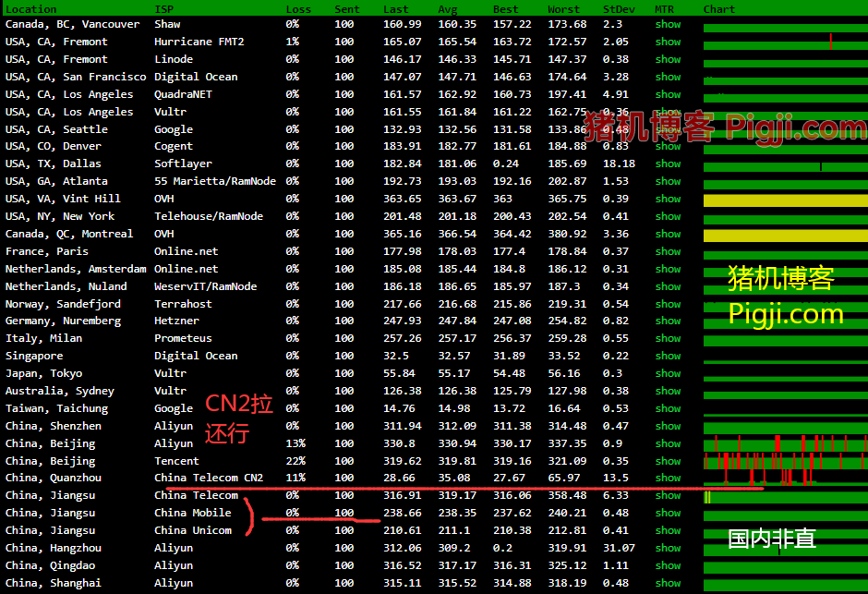Click the chart bar for Beijing Tencent
Image resolution: width=868 pixels, height=594 pixels.
(786, 461)
